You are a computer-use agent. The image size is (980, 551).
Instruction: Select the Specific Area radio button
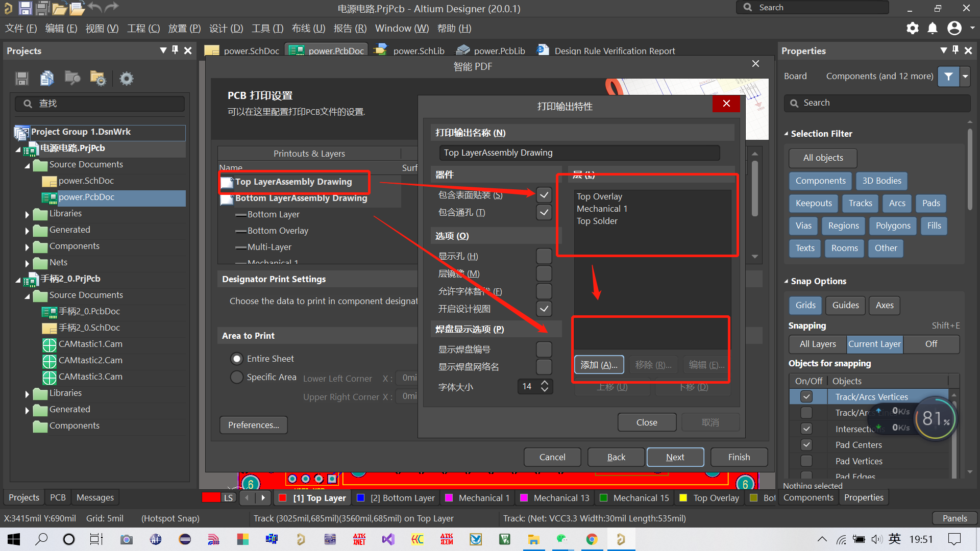click(237, 377)
